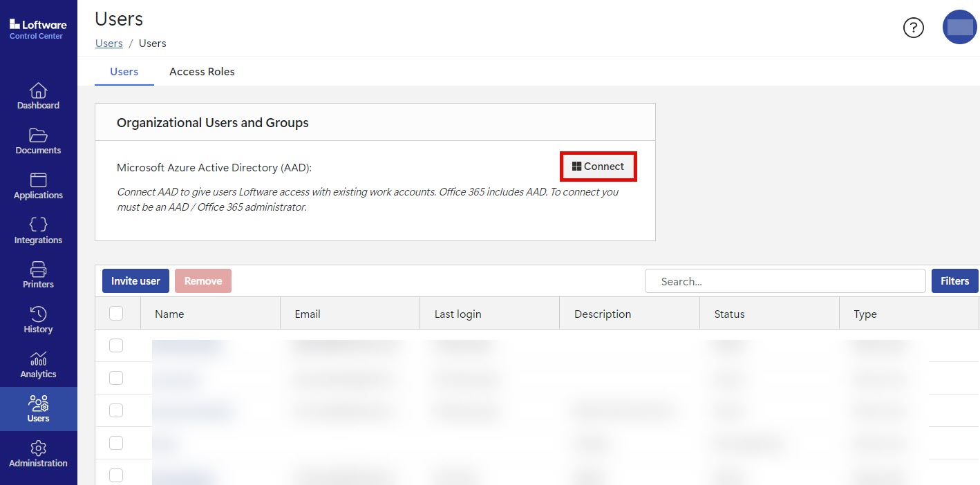Screen dimensions: 980x485
Task: Open the Dashboard from the sidebar
Action: coord(38,96)
